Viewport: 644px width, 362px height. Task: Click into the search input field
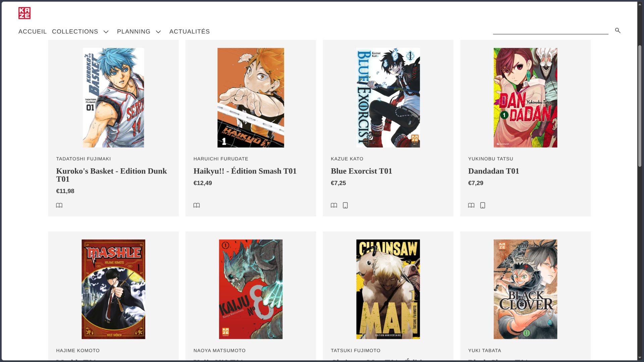[x=550, y=30]
